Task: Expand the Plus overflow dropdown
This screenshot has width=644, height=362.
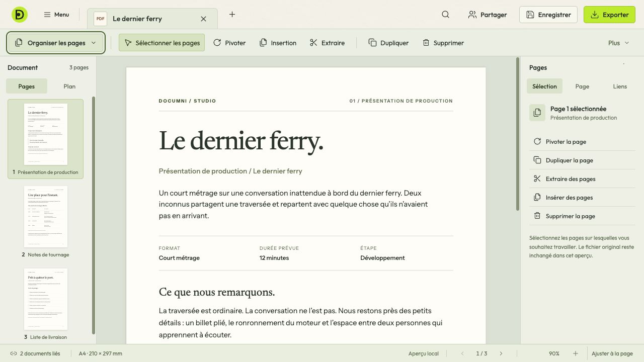Action: click(x=618, y=43)
